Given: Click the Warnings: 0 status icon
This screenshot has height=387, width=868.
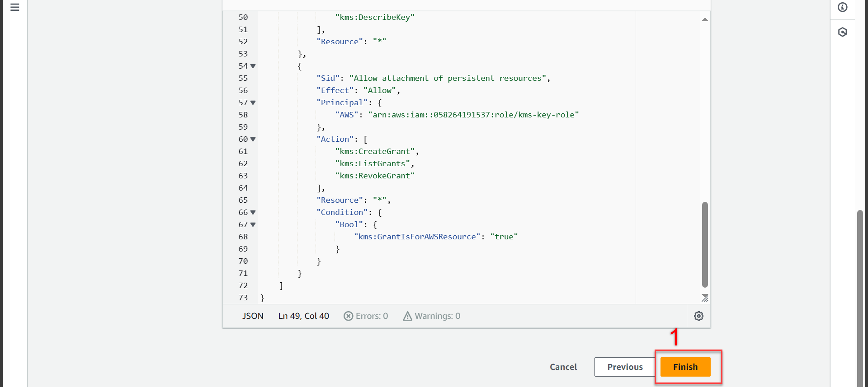Looking at the screenshot, I should 407,316.
